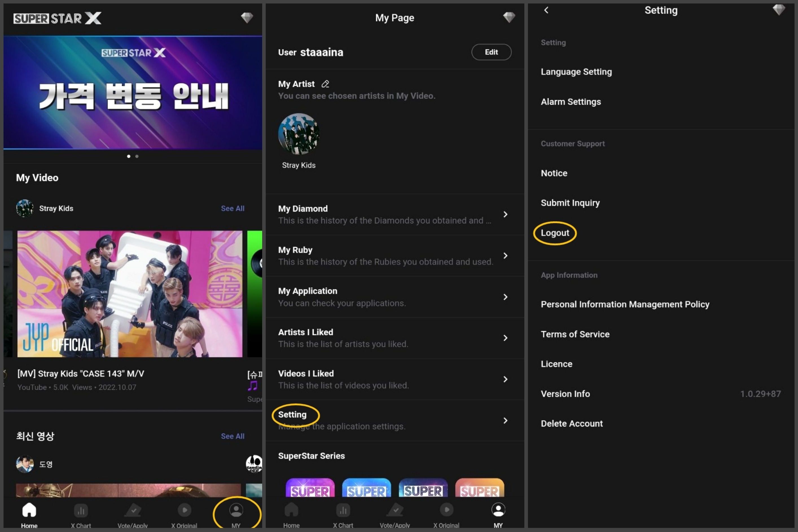798x532 pixels.
Task: Tap the diamond icon on the Home screen
Action: (x=247, y=18)
